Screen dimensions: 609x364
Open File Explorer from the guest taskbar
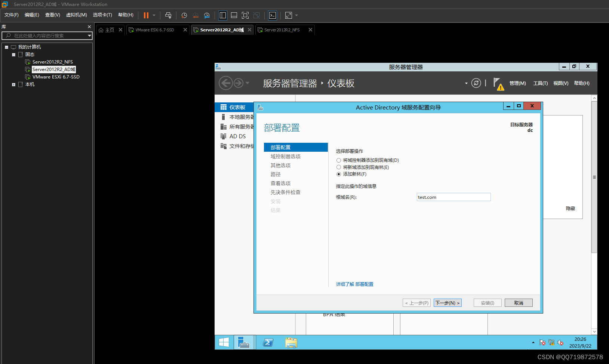[291, 342]
